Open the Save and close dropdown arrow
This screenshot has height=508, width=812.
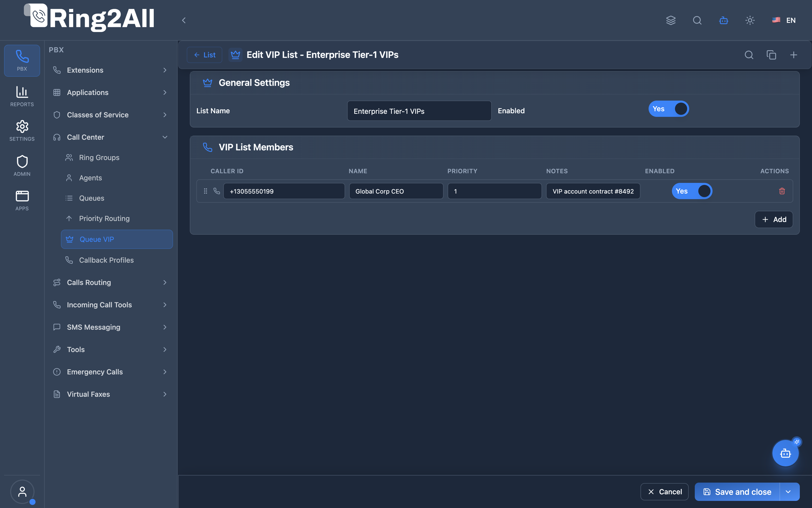pyautogui.click(x=788, y=492)
